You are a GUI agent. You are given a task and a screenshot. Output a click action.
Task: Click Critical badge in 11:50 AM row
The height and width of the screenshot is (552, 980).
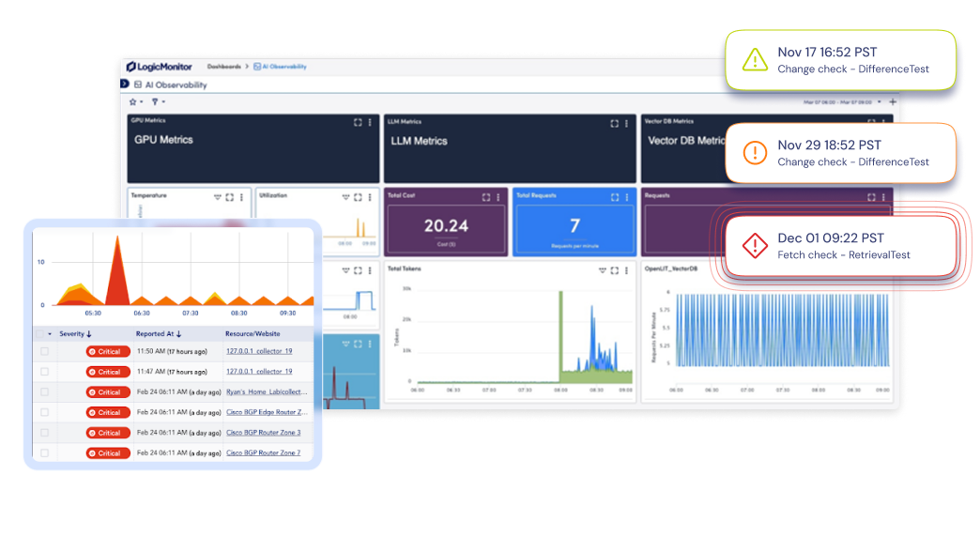click(x=108, y=351)
